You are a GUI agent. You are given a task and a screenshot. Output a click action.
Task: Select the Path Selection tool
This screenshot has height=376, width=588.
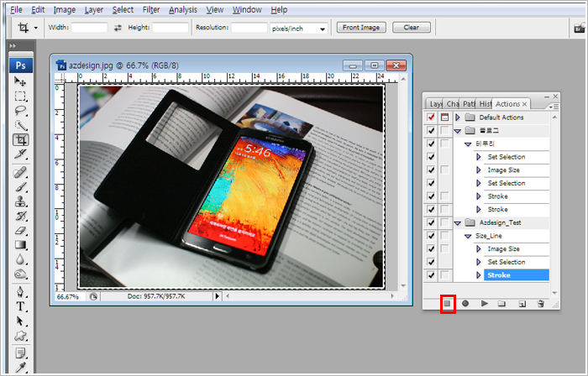20,321
